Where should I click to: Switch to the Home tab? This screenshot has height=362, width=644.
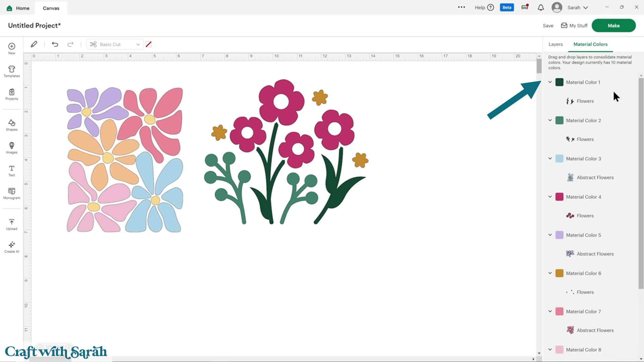[x=18, y=8]
